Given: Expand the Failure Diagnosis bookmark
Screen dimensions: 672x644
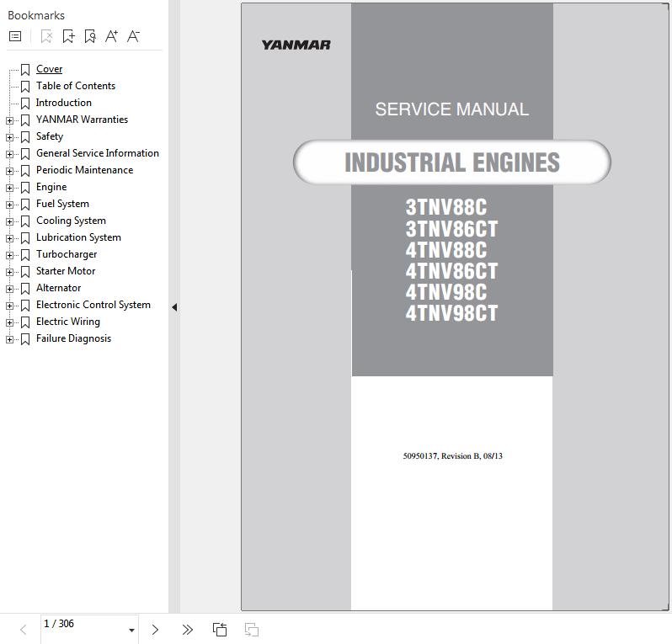Looking at the screenshot, I should (9, 339).
